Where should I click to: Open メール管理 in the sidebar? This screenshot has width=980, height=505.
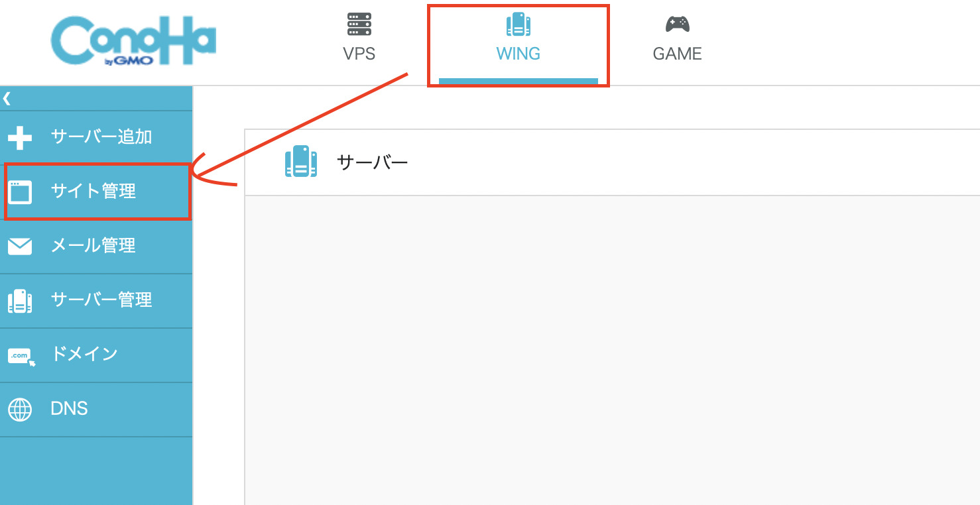(x=96, y=247)
